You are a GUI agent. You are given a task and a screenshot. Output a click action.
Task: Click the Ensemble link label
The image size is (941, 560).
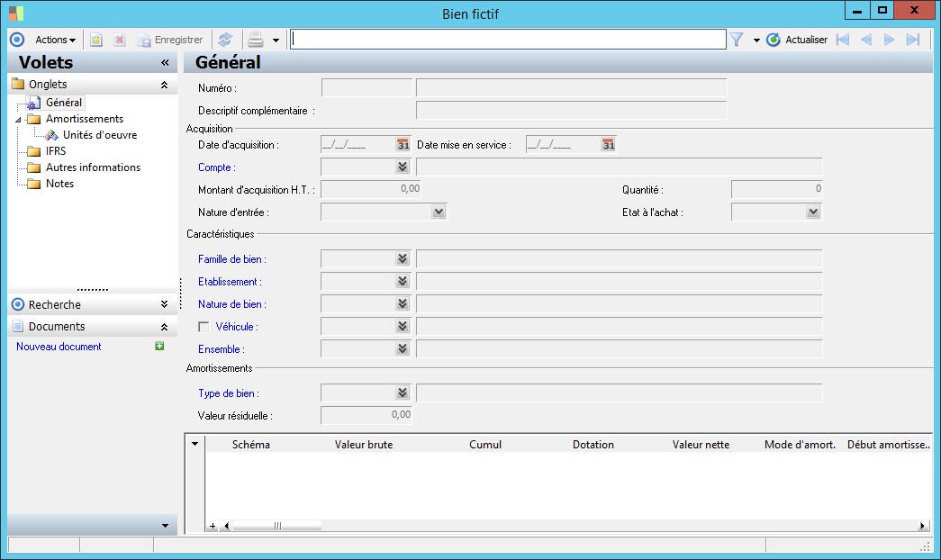click(221, 349)
